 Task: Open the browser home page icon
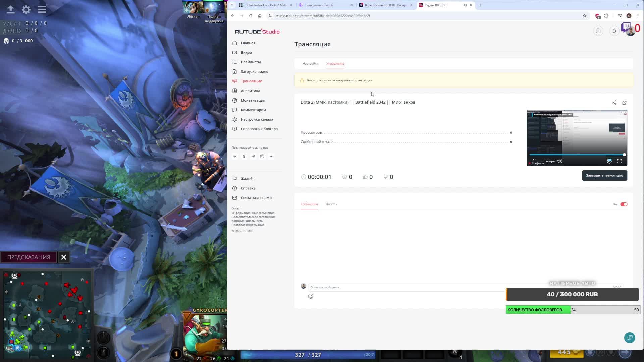260,16
